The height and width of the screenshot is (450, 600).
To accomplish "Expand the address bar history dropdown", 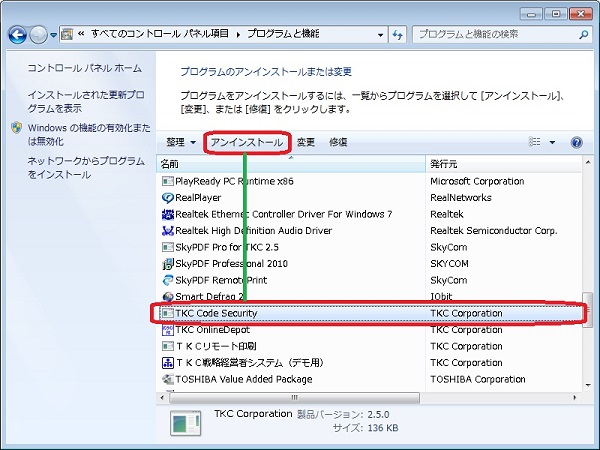I will coord(380,35).
